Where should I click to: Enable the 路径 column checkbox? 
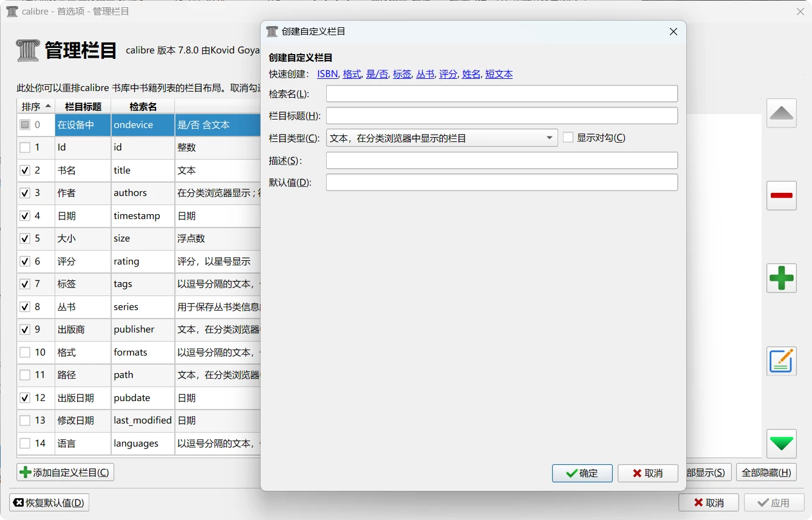25,375
